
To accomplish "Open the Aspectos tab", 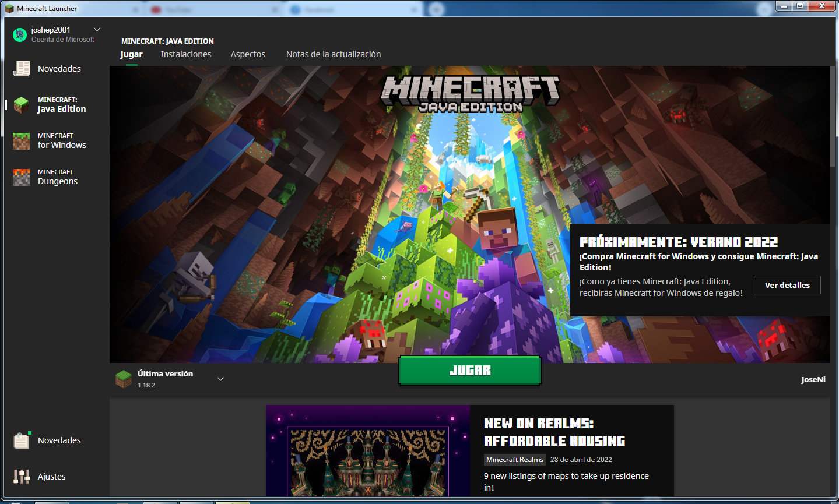I will tap(247, 54).
